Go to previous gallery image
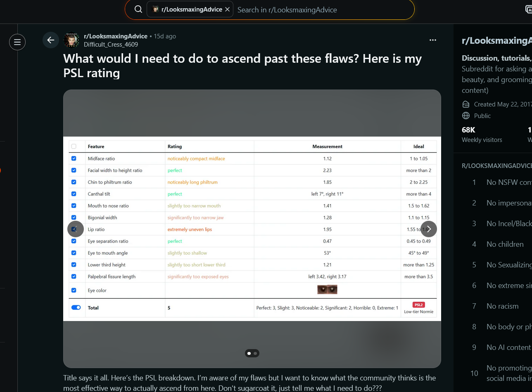532x392 pixels. 76,229
